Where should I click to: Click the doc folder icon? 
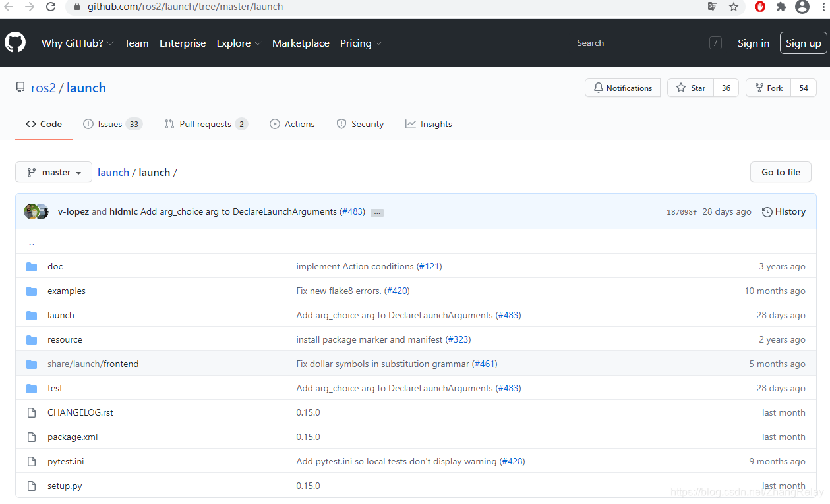coord(32,266)
